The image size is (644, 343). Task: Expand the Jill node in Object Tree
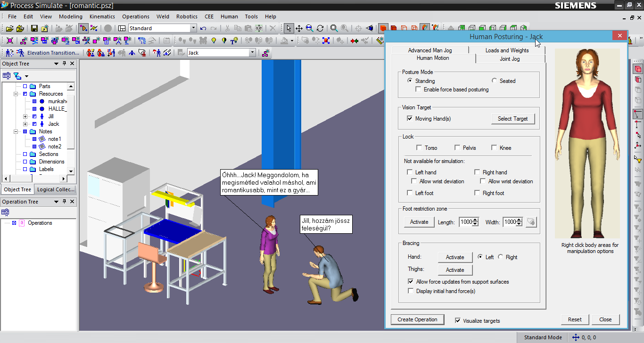pos(25,116)
